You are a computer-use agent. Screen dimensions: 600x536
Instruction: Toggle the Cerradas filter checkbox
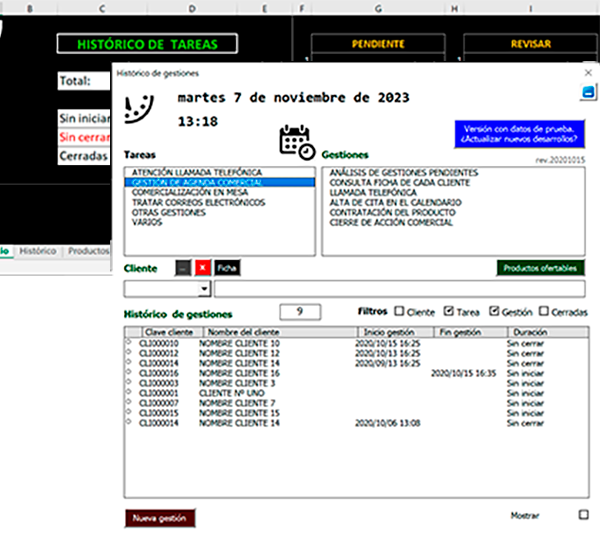[544, 312]
